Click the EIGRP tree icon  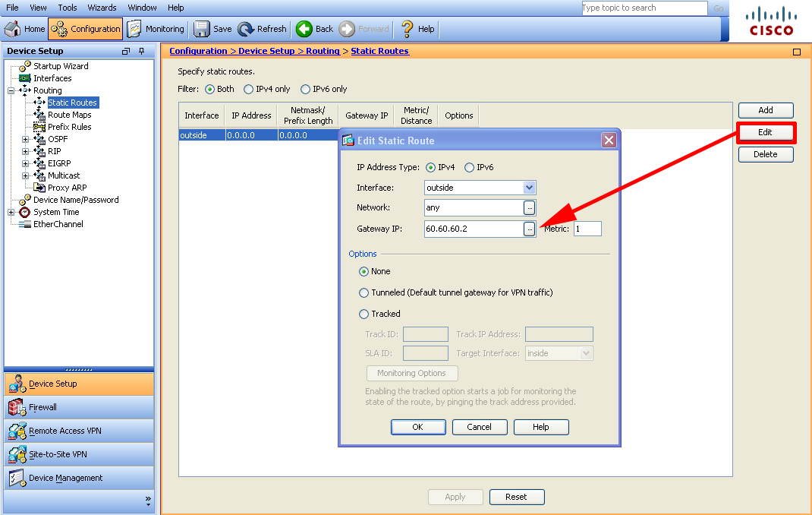pos(39,163)
